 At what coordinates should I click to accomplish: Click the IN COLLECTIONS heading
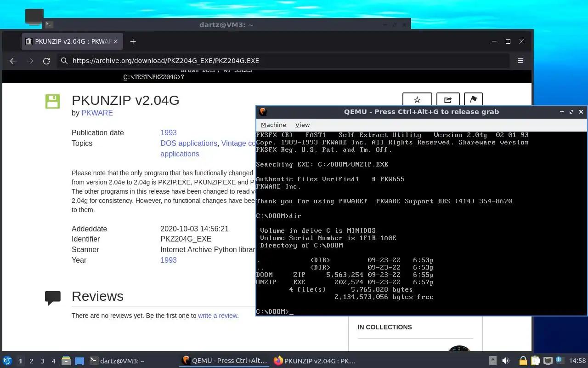pos(384,327)
